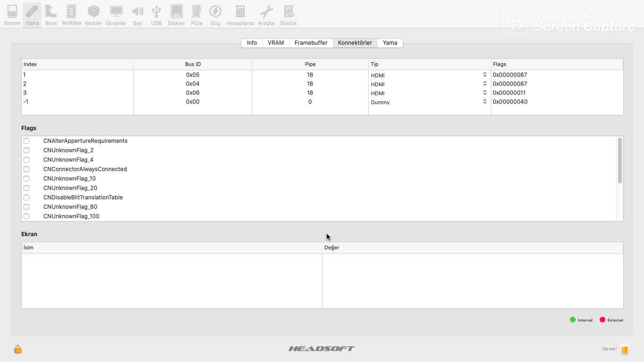The image size is (644, 362).
Task: Click the Günlük log icon
Action: (x=288, y=14)
